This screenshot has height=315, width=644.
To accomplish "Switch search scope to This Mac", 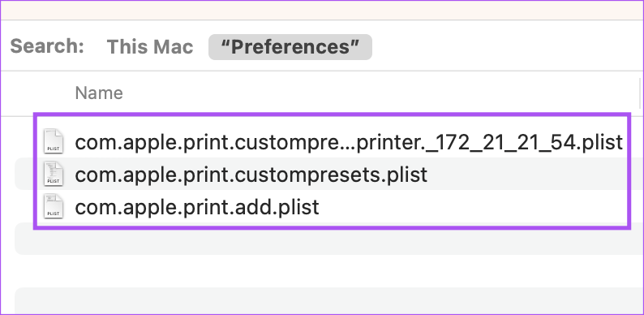I will click(x=150, y=47).
